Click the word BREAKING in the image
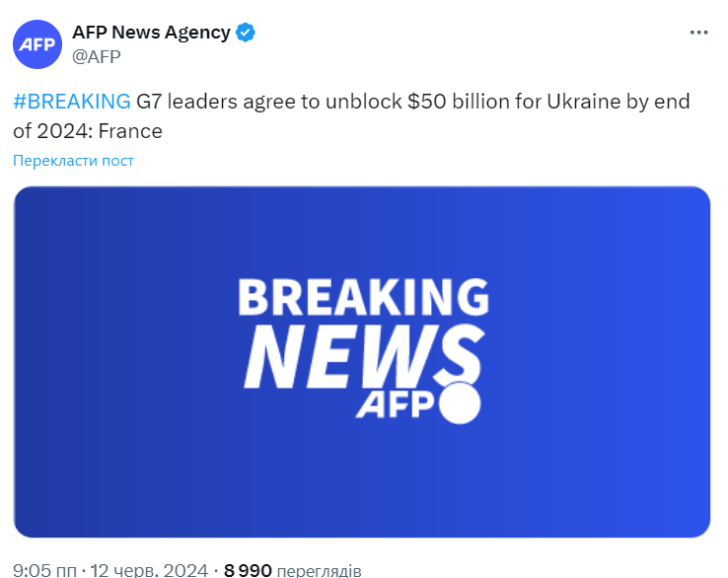The height and width of the screenshot is (578, 728). coord(364,297)
